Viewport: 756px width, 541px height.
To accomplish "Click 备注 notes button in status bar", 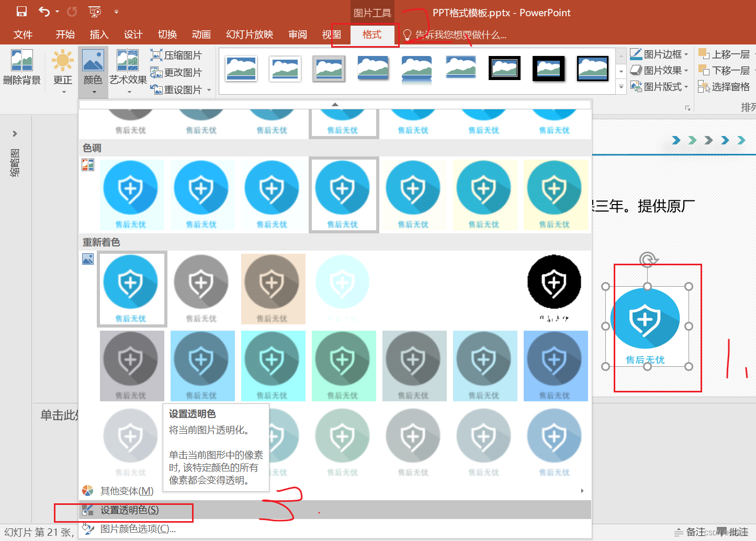I will click(x=690, y=532).
